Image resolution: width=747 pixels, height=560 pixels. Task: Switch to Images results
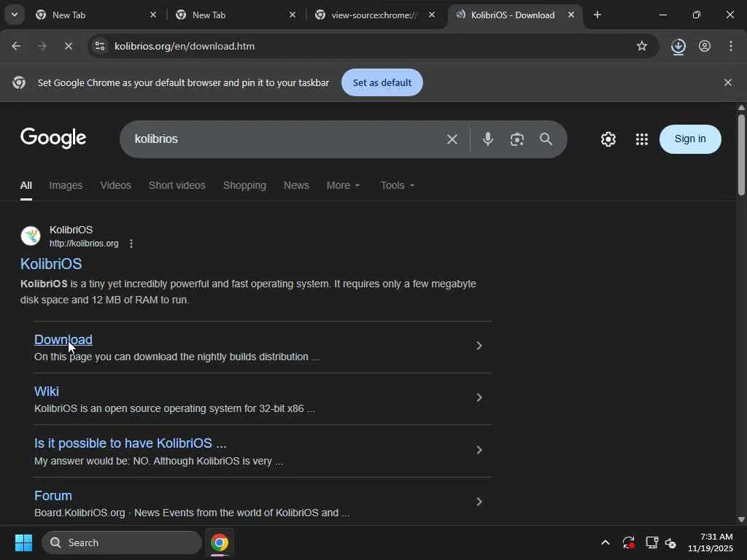[x=66, y=185]
